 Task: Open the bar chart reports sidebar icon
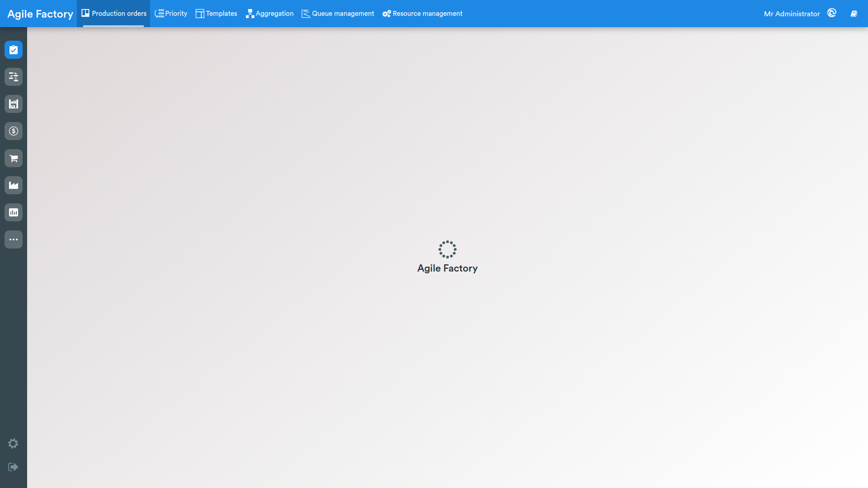pos(14,212)
